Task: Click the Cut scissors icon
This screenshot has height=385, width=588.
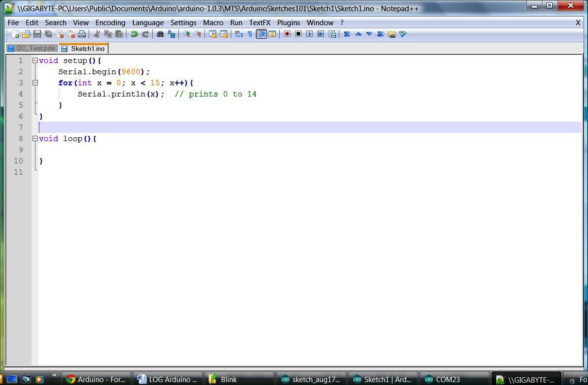Action: pos(96,34)
